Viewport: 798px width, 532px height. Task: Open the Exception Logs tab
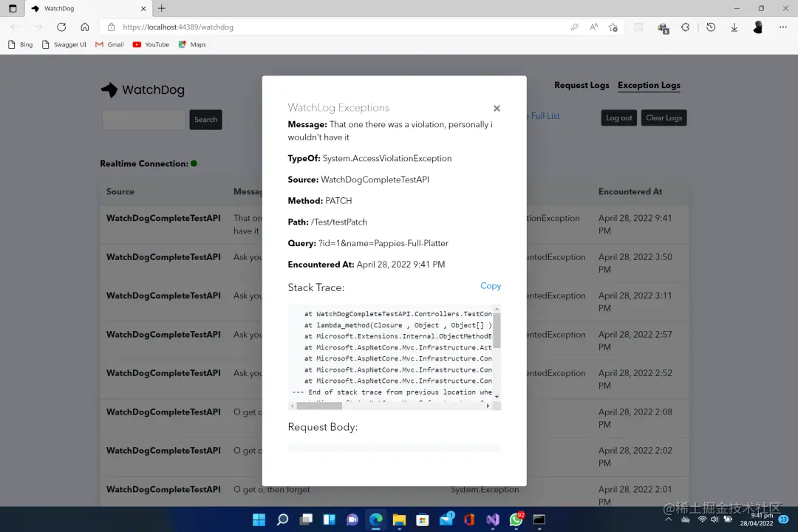point(649,85)
